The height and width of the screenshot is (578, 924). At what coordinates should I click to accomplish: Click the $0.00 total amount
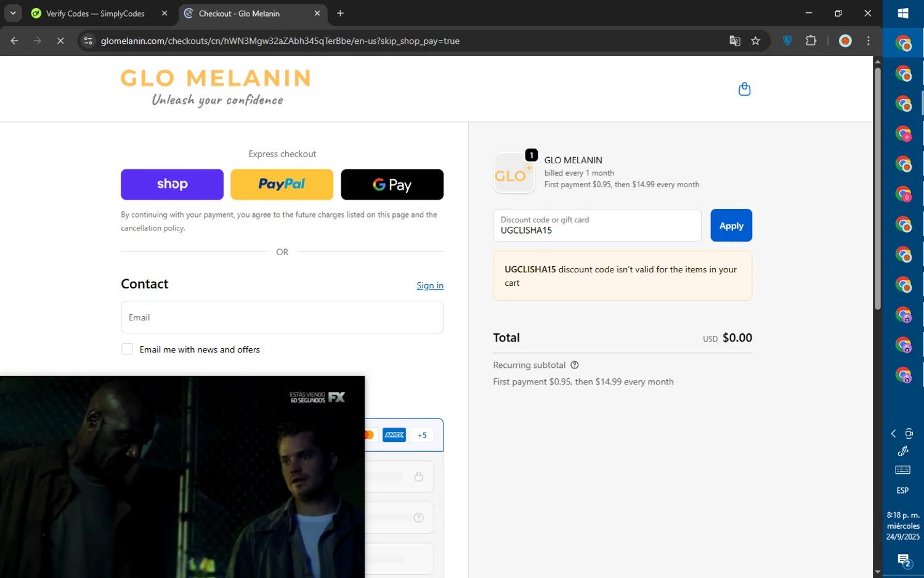click(x=737, y=338)
